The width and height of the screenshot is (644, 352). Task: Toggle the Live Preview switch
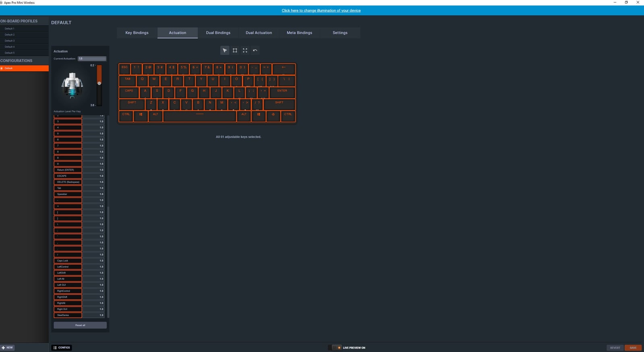point(334,348)
